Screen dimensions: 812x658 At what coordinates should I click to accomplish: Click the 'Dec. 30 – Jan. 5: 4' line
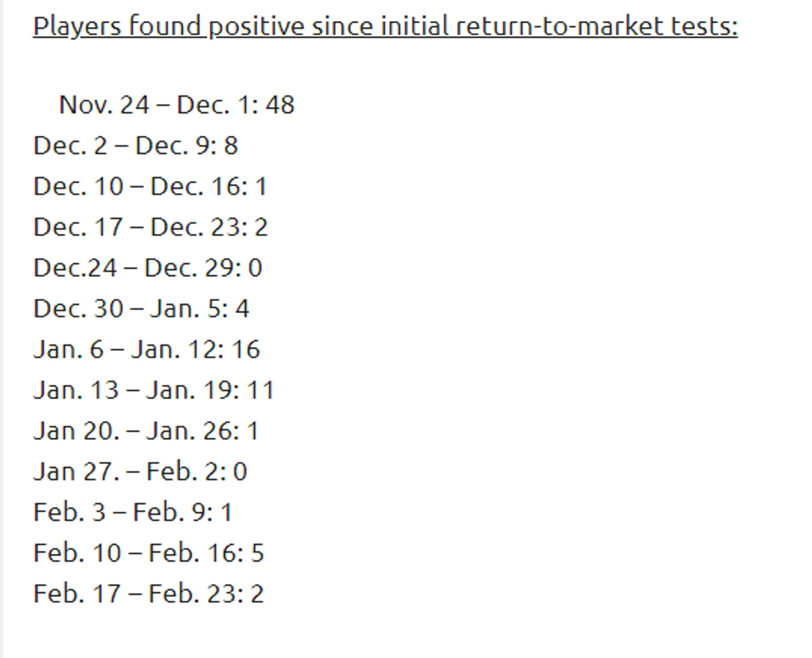(x=141, y=308)
